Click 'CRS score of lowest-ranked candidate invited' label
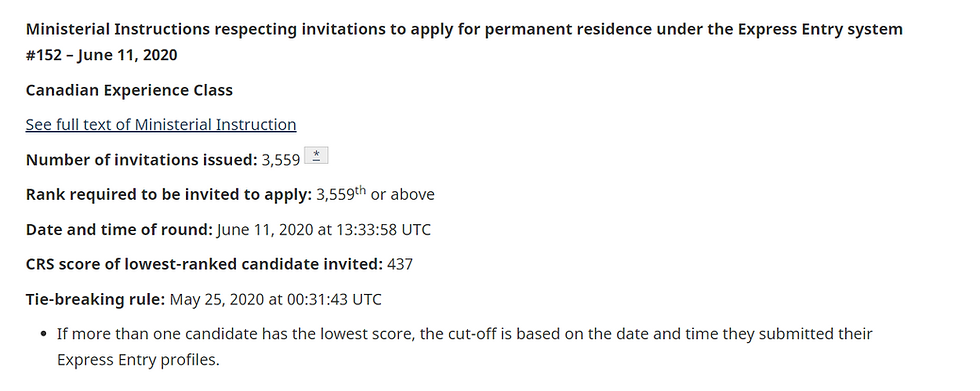Screen dimensions: 980x391 click(204, 265)
